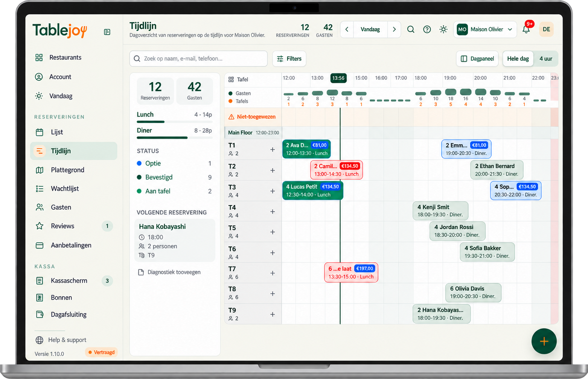This screenshot has height=379, width=588.
Task: Open the DE language avatar
Action: click(x=547, y=29)
